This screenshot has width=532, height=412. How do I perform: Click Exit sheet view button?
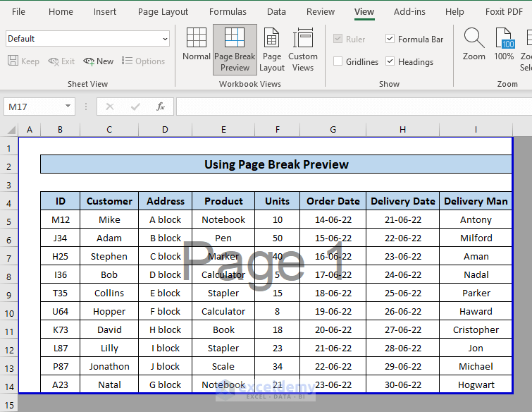61,61
